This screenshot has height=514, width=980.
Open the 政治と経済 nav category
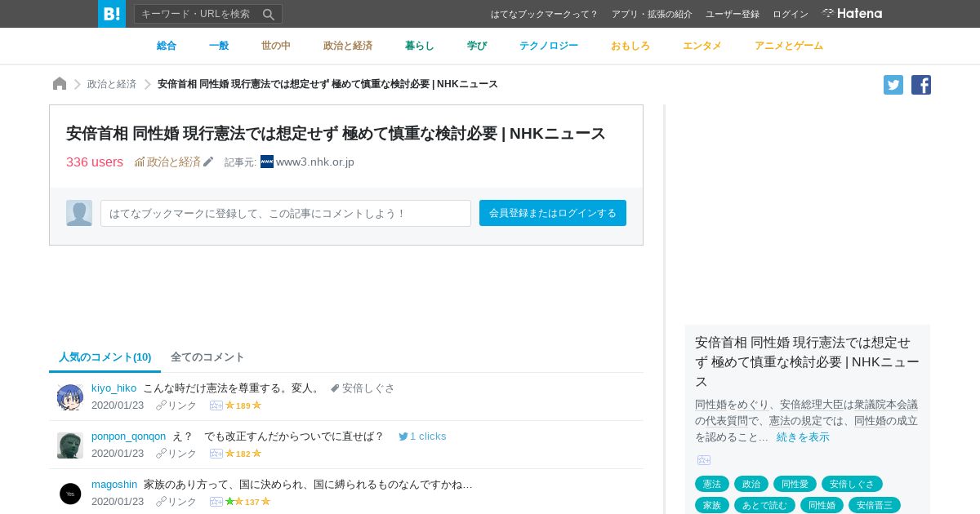click(x=348, y=46)
